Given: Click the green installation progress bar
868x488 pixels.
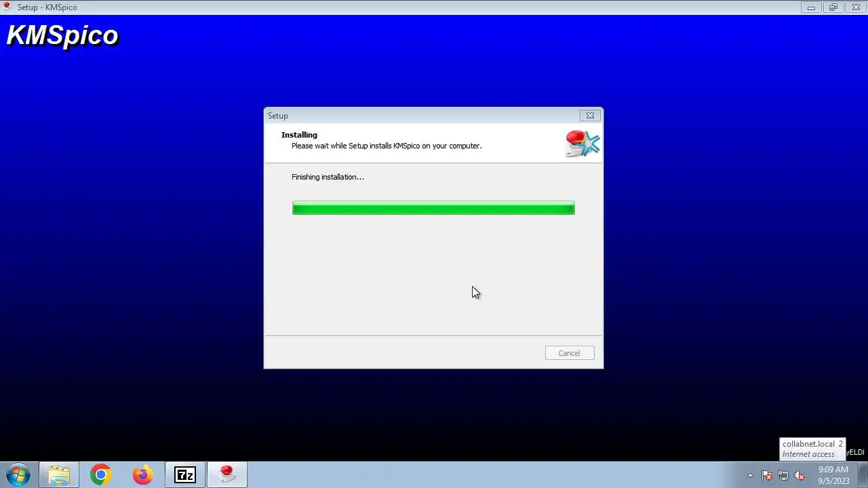Looking at the screenshot, I should 433,208.
